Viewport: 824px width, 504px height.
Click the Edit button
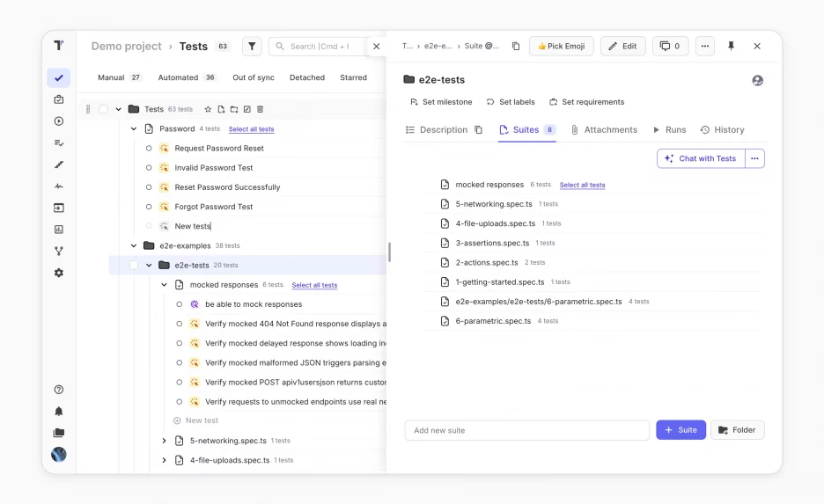click(622, 47)
